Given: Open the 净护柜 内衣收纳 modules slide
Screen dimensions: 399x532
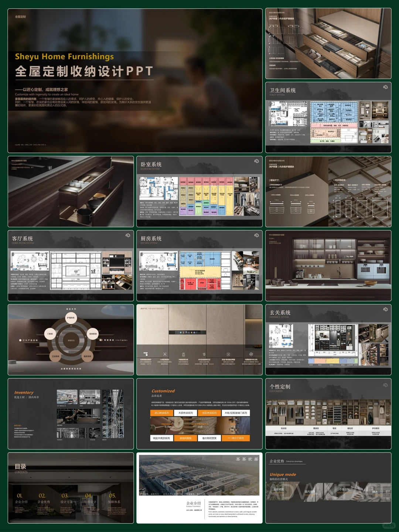Looking at the screenshot, I should 328,191.
